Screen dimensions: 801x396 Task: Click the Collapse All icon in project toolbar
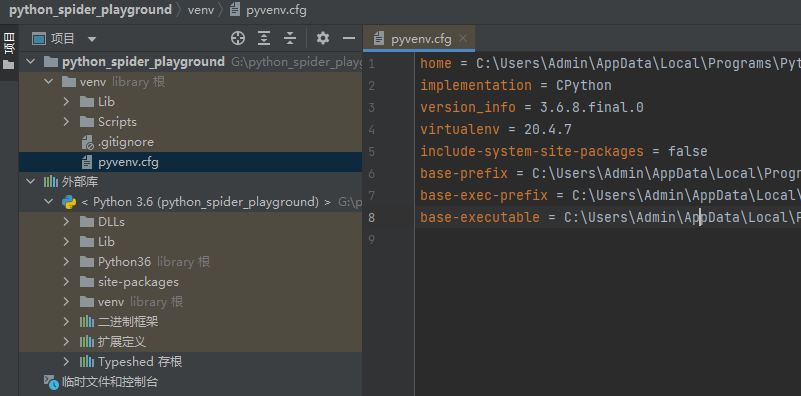click(x=290, y=38)
